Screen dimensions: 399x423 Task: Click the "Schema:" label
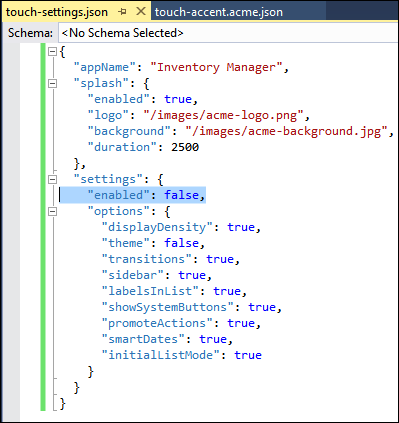(x=30, y=33)
